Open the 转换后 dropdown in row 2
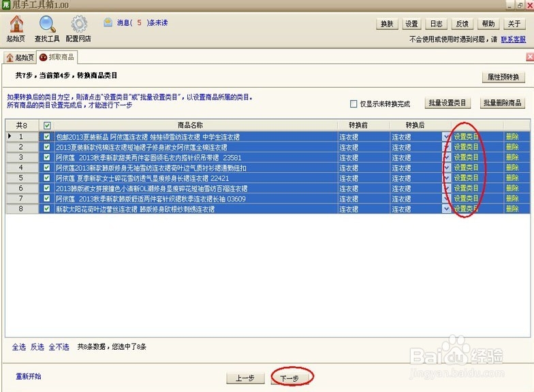This screenshot has width=534, height=392. 446,147
